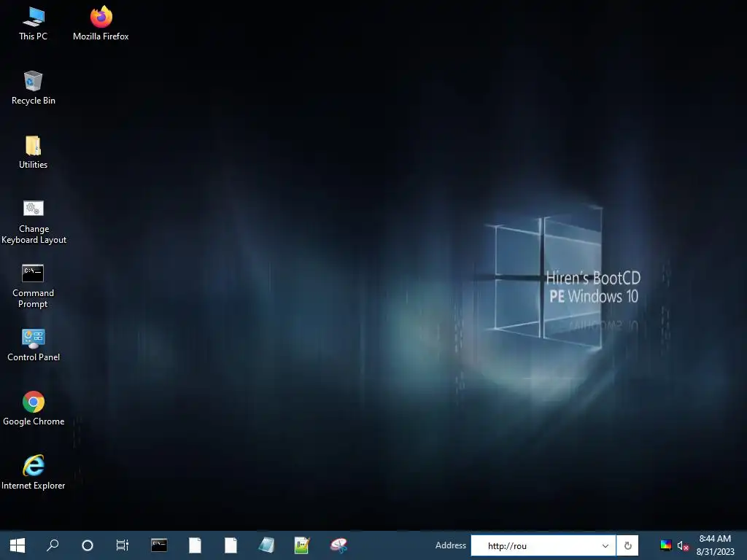This screenshot has height=560, width=747.
Task: Open Cortana circle on taskbar
Action: (x=88, y=545)
